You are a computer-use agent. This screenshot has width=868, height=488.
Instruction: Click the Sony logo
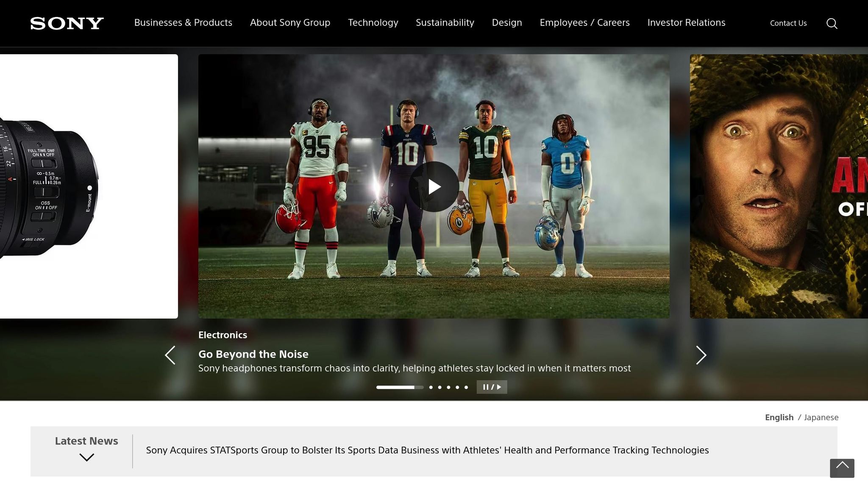click(67, 23)
